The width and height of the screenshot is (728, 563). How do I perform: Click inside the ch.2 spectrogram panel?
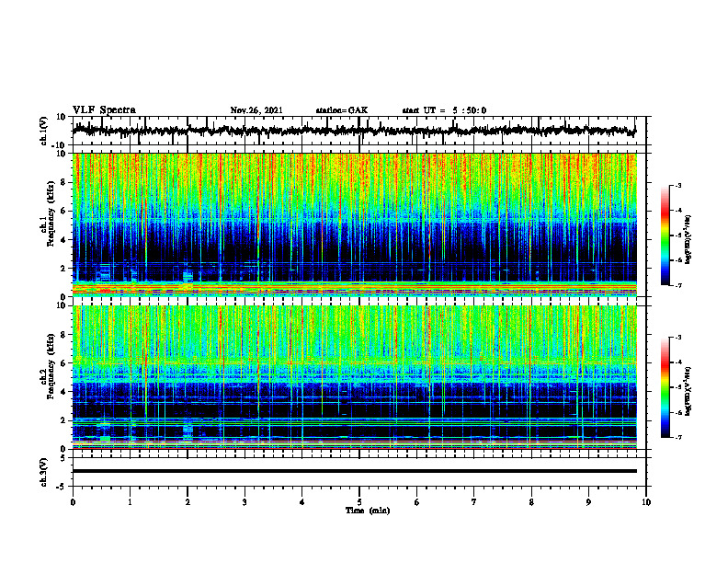tap(354, 377)
